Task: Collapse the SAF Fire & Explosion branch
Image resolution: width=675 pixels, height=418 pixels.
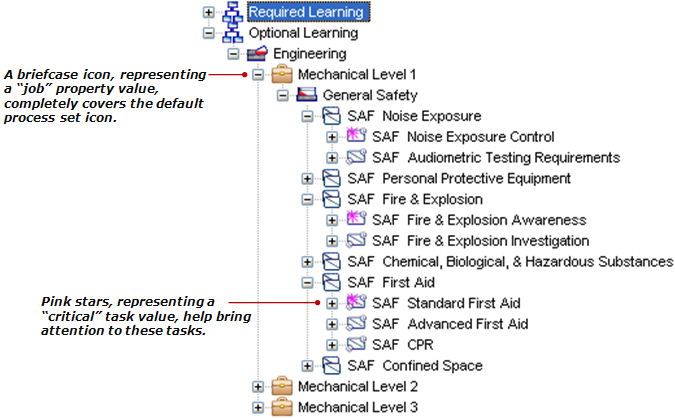Action: point(308,200)
